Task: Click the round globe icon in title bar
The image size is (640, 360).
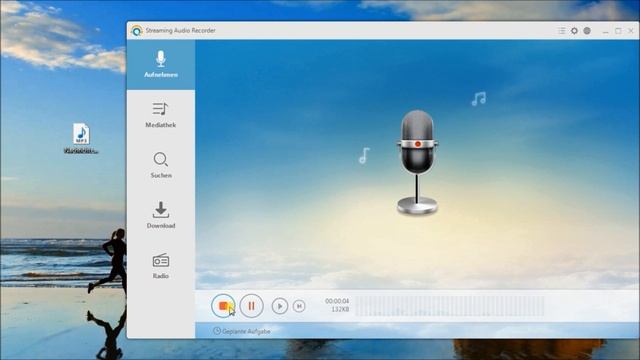Action: tap(587, 31)
